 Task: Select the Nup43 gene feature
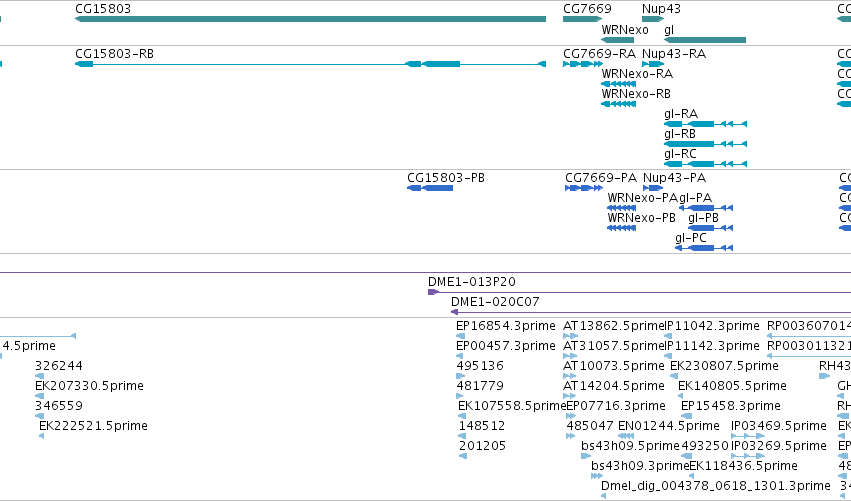tap(653, 19)
